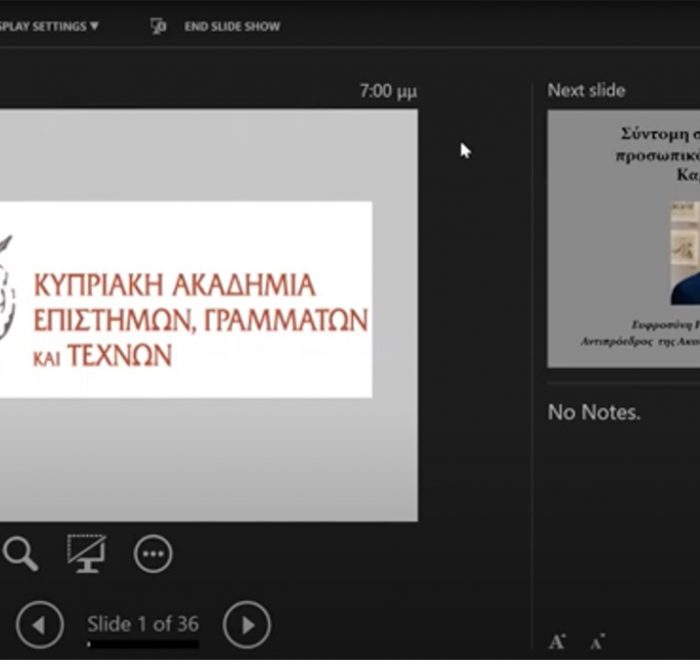The height and width of the screenshot is (660, 700).
Task: Click the slide progress bar
Action: (x=143, y=644)
